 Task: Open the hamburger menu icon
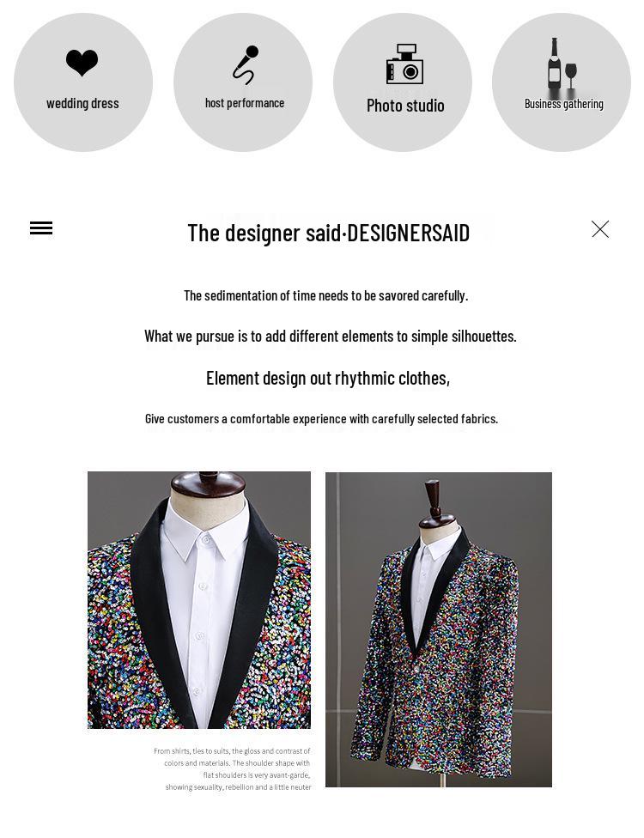point(41,228)
